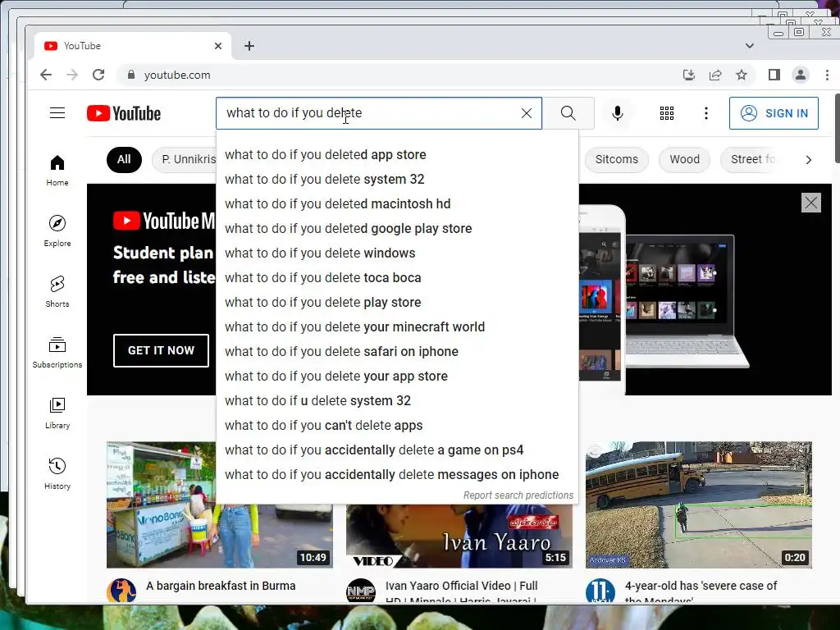Open the Ivan Yaaro channel avatar
This screenshot has width=840, height=630.
click(x=361, y=591)
